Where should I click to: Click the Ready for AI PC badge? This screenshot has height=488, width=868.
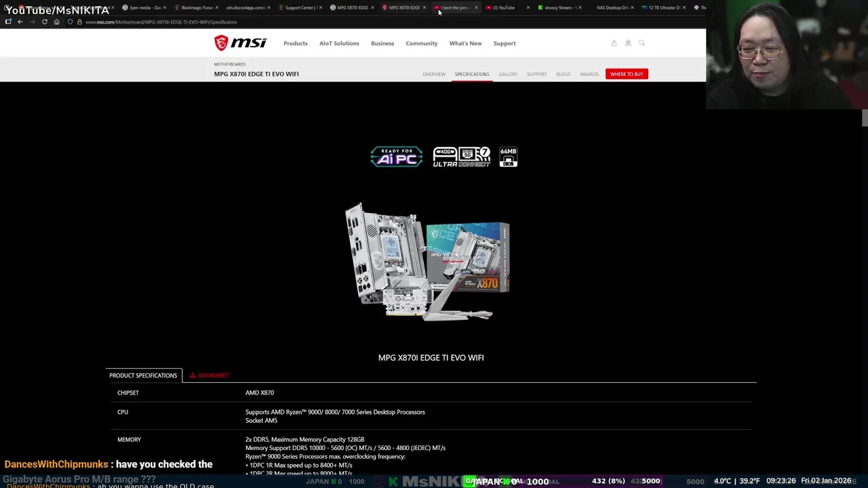click(397, 157)
